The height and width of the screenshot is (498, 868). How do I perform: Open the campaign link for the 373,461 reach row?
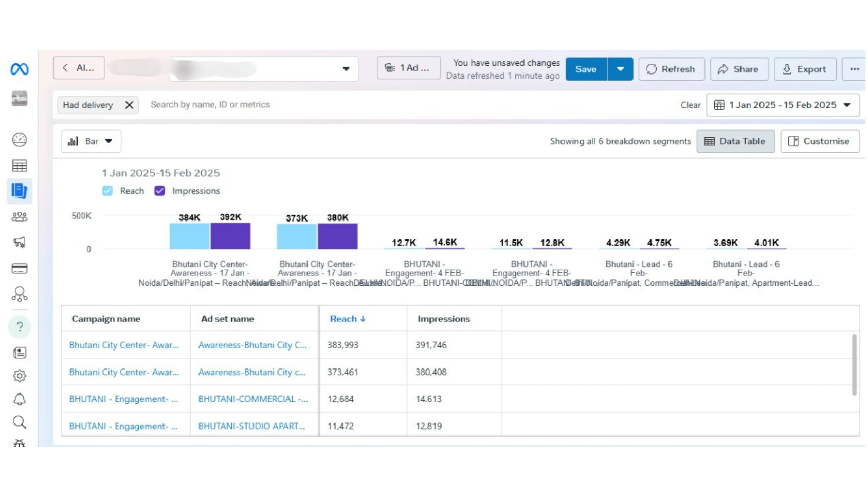(124, 372)
